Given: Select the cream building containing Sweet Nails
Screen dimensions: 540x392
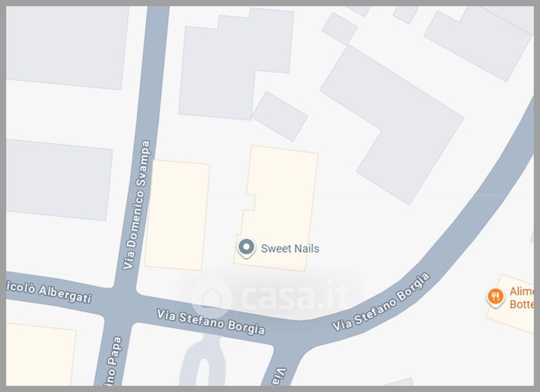Looking at the screenshot, I should (277, 208).
